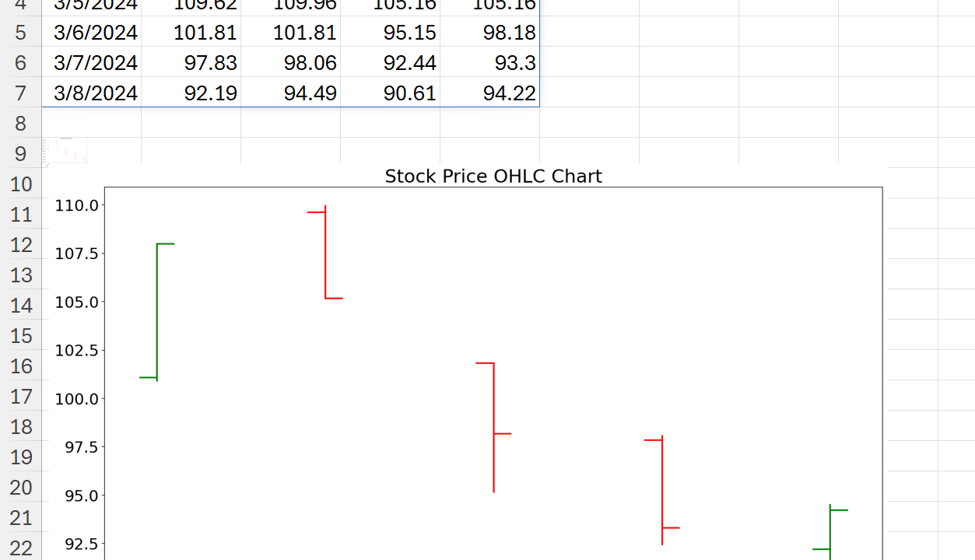975x560 pixels.
Task: Select the row 16 header
Action: [22, 366]
